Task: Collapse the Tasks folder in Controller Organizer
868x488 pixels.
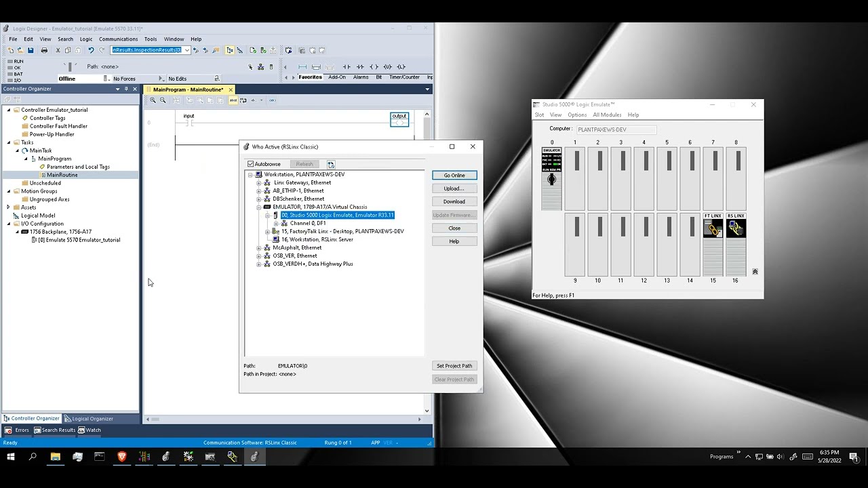Action: (x=8, y=142)
